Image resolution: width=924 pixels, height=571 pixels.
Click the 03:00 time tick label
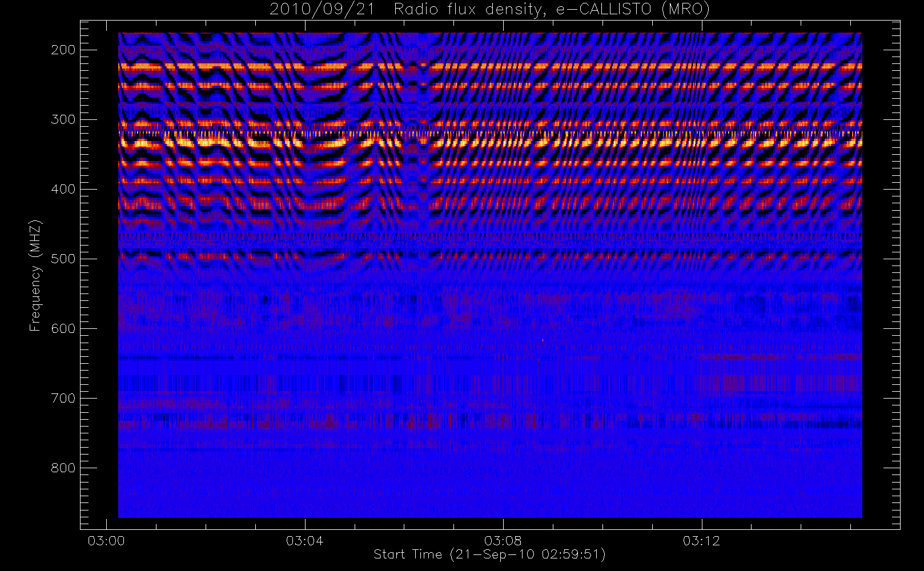106,541
